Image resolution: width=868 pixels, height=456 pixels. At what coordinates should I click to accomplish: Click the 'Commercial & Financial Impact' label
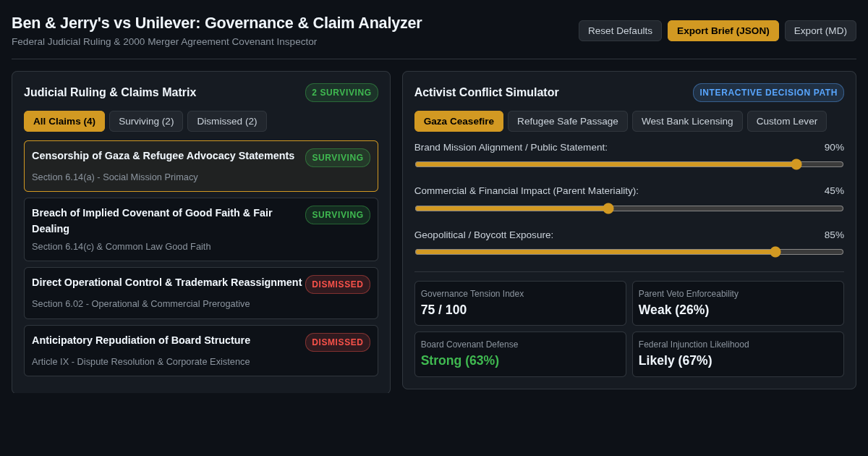click(527, 191)
